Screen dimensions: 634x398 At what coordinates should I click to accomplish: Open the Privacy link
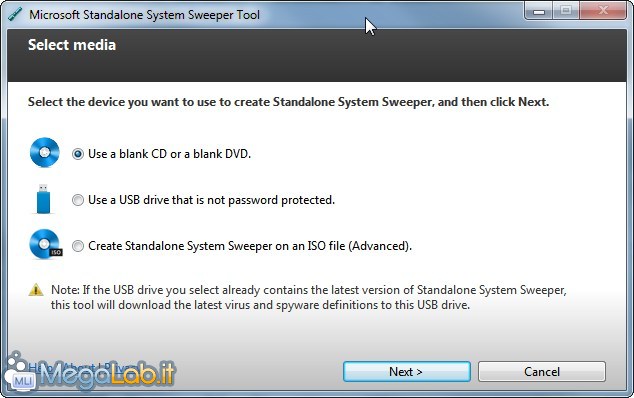coord(119,368)
